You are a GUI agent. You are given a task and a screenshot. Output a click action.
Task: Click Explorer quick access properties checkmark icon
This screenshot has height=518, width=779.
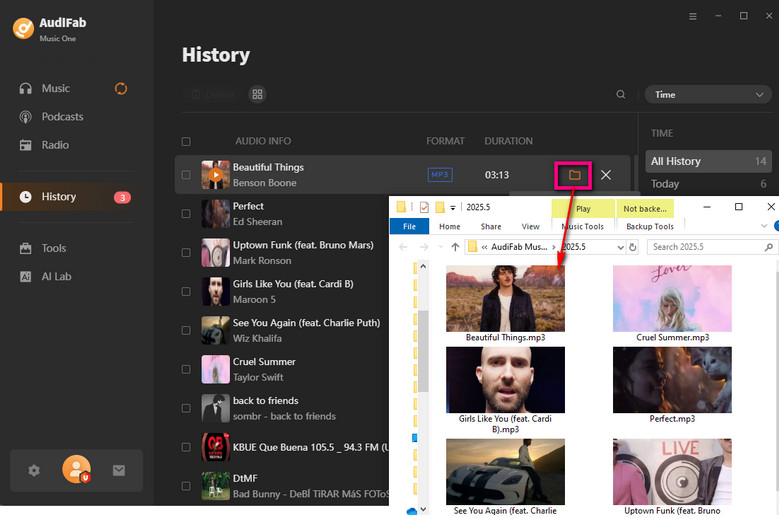coord(424,207)
